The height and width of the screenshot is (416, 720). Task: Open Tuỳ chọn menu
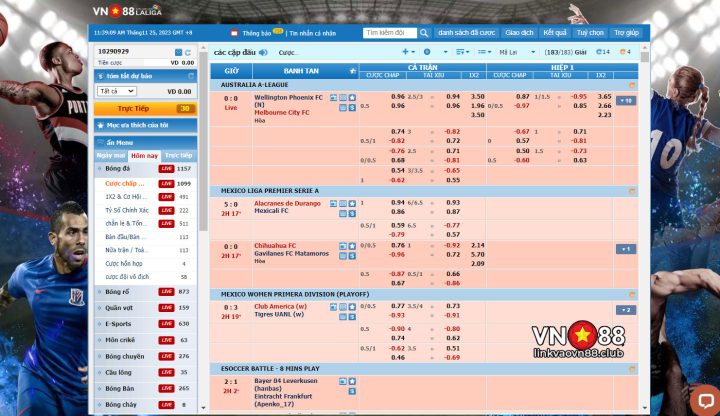[x=590, y=33]
